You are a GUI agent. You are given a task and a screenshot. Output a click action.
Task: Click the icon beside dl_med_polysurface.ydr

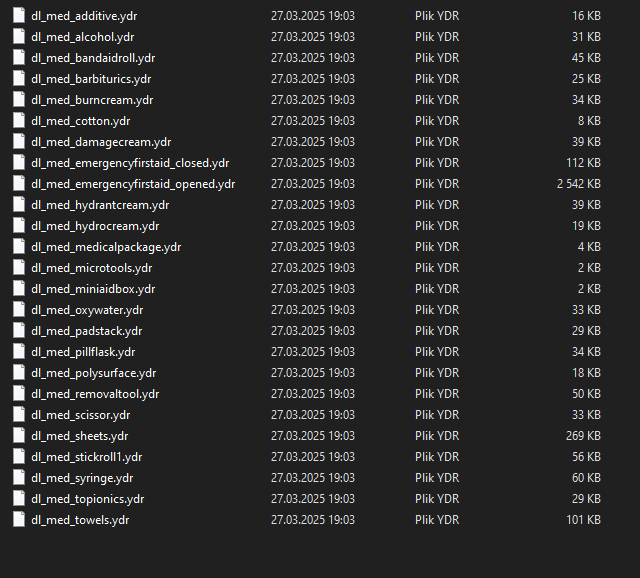(x=19, y=373)
